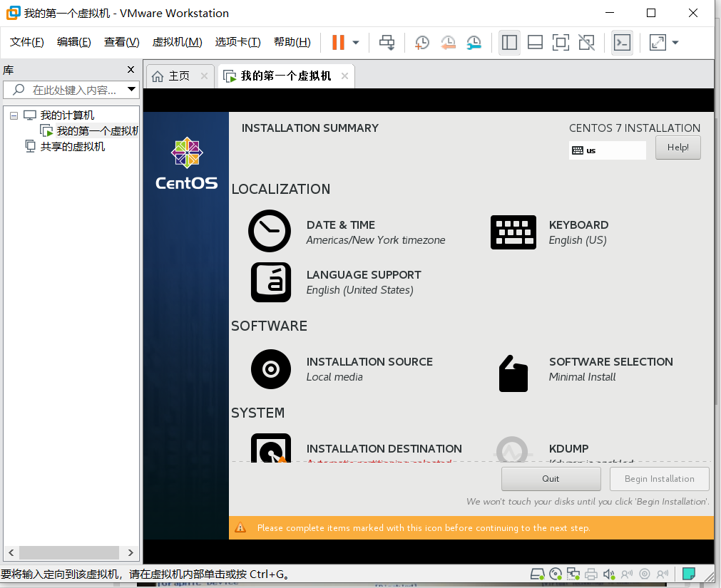This screenshot has width=721, height=588.
Task: Click the Help! button
Action: tap(677, 148)
